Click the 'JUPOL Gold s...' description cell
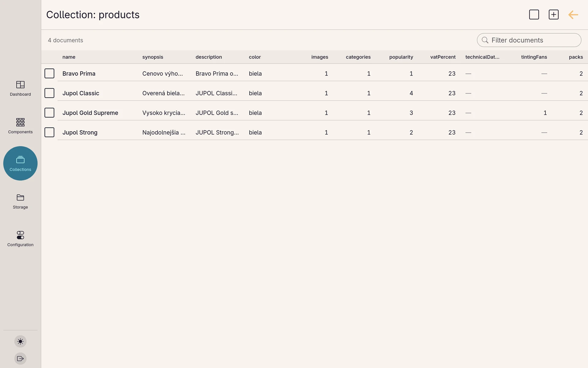 click(217, 113)
